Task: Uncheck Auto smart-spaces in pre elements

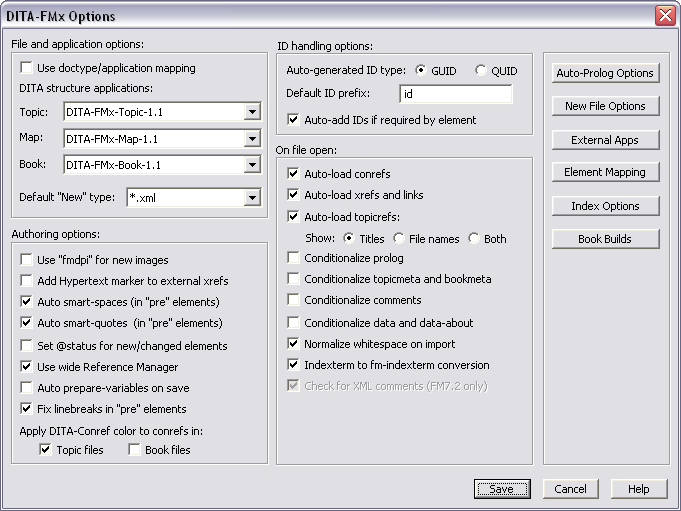Action: pyautogui.click(x=26, y=301)
